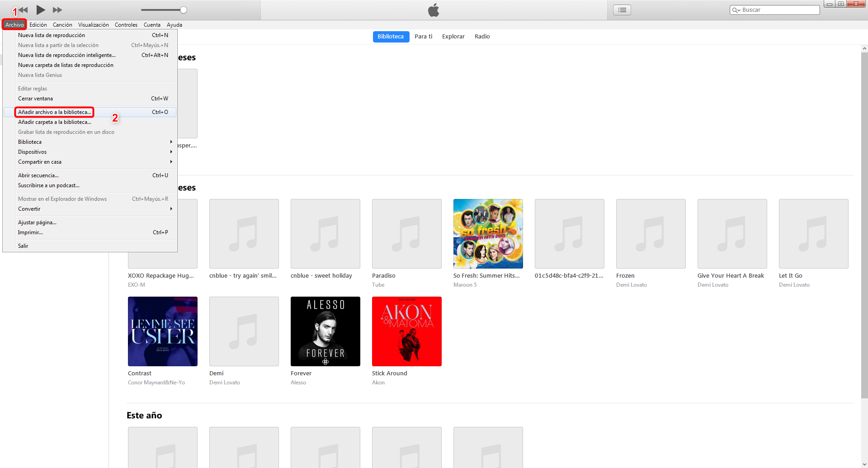Choose Nueva lista de reproducción
The height and width of the screenshot is (468, 868).
pos(51,35)
